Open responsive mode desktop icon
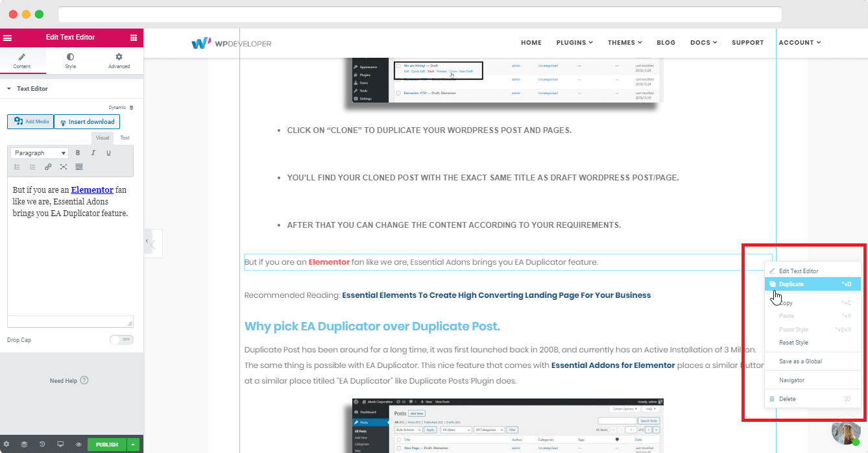 (x=60, y=445)
